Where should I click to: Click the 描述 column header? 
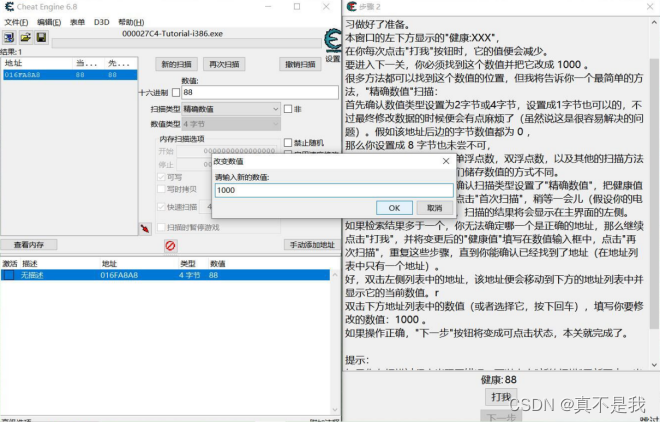coord(30,264)
